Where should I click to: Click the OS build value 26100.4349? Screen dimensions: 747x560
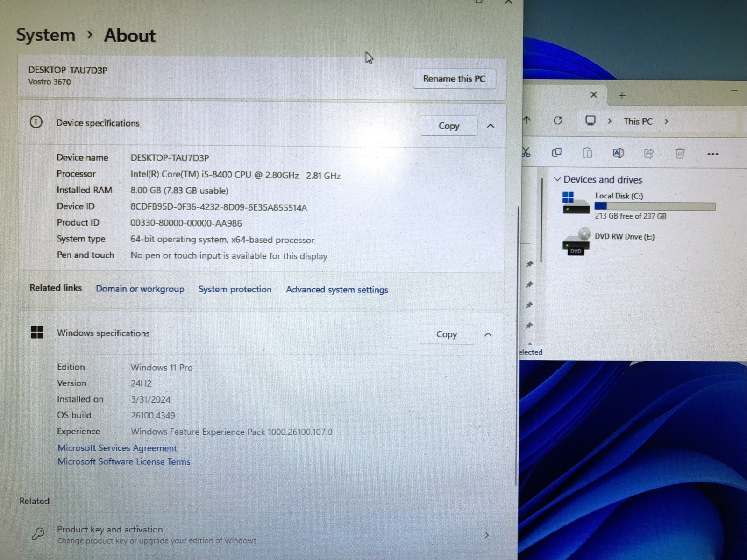pos(153,415)
